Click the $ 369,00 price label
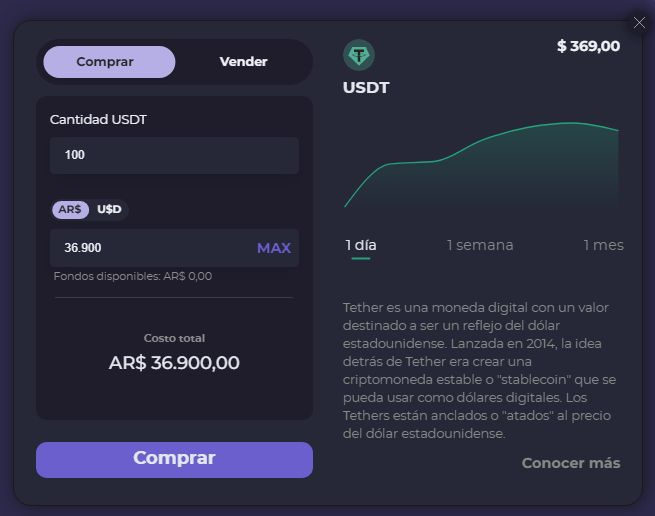Screen dimensions: 655x516 (x=588, y=46)
